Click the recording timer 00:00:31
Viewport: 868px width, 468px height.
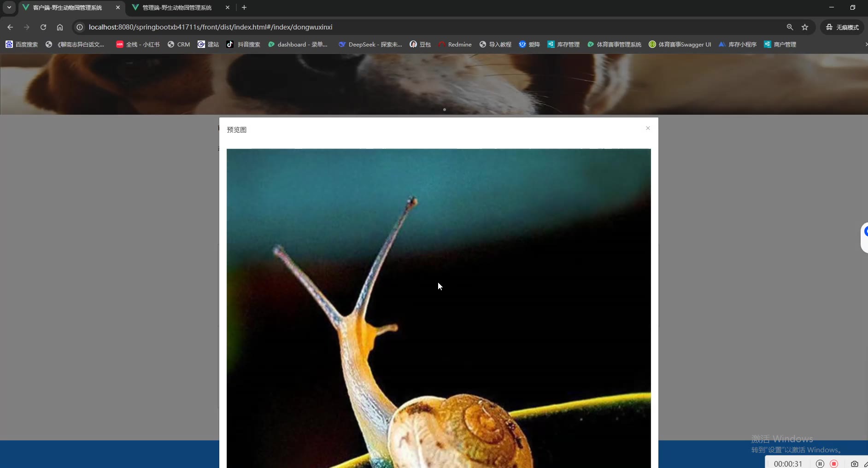coord(788,464)
